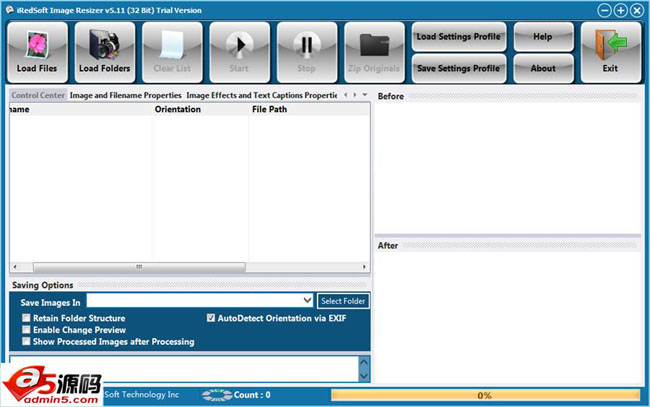Enable the Enable Change Preview checkbox

27,329
